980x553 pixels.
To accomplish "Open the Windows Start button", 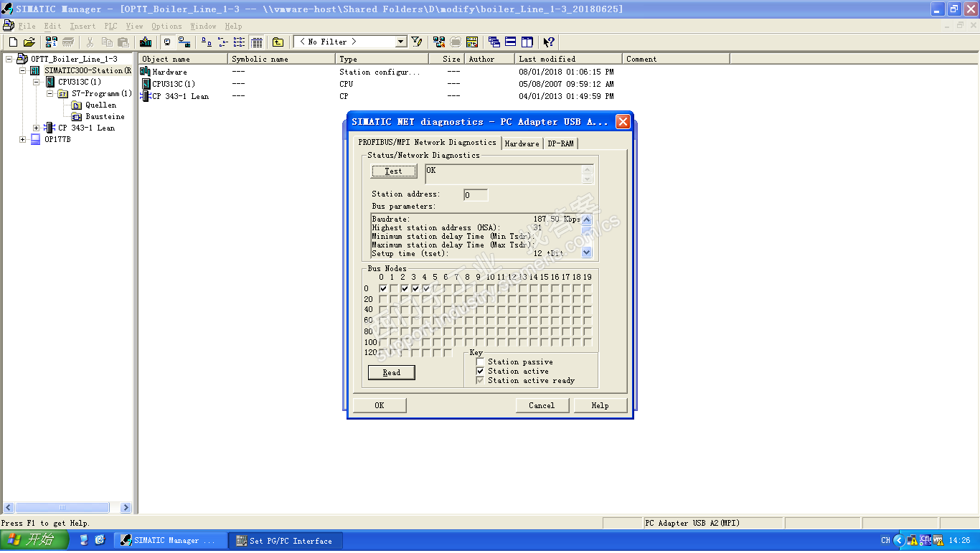I will click(34, 540).
